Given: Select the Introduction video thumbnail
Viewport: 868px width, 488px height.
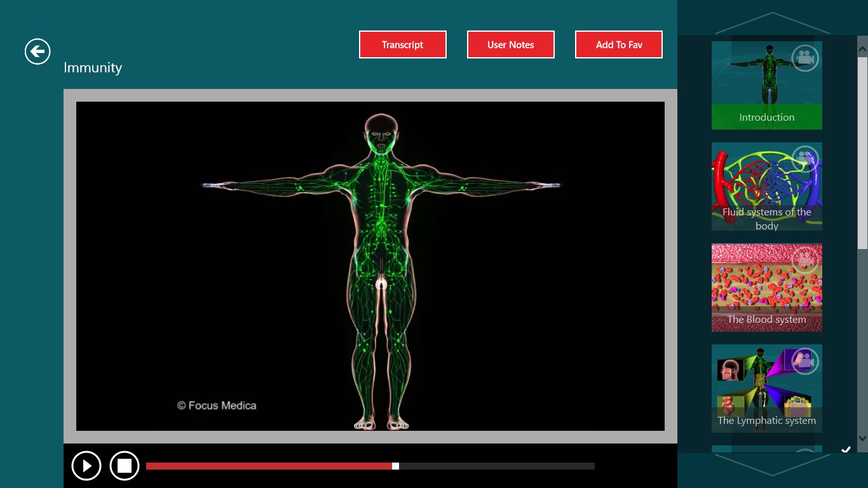Looking at the screenshot, I should pyautogui.click(x=766, y=86).
